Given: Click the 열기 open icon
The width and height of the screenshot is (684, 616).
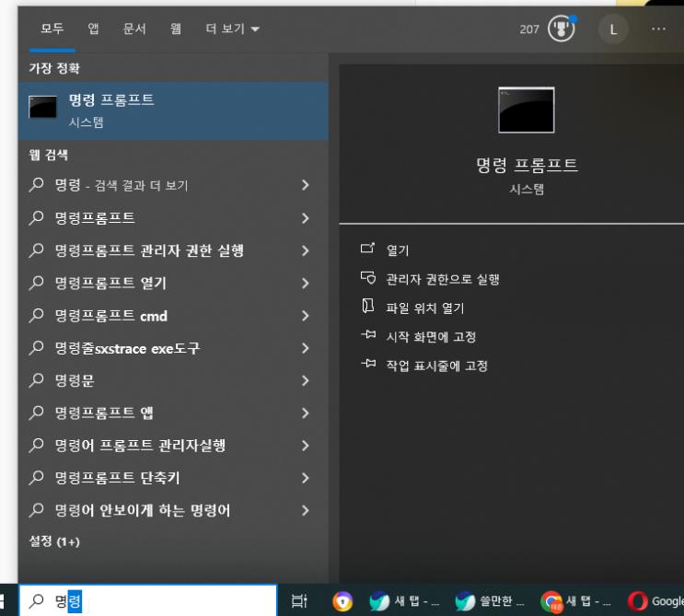Looking at the screenshot, I should (367, 249).
